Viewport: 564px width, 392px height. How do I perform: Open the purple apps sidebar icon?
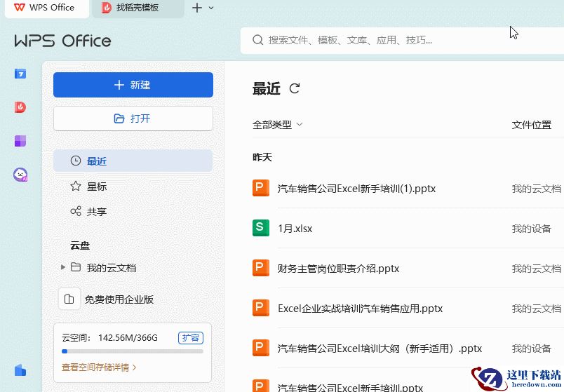20,141
